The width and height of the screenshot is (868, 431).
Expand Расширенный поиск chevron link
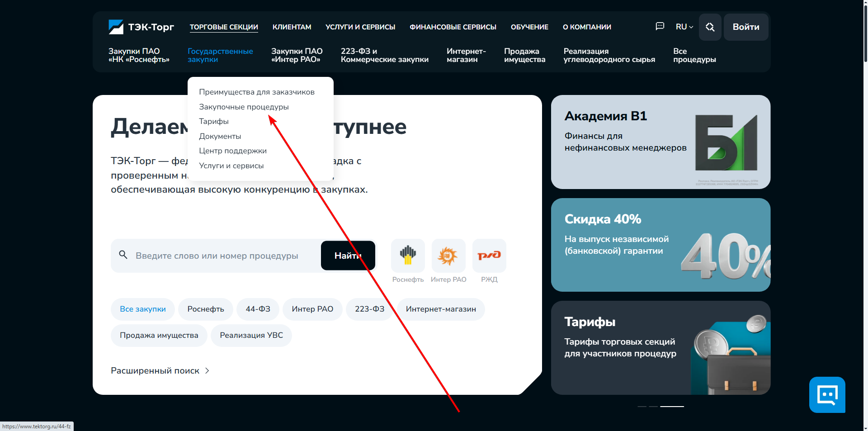pos(160,370)
